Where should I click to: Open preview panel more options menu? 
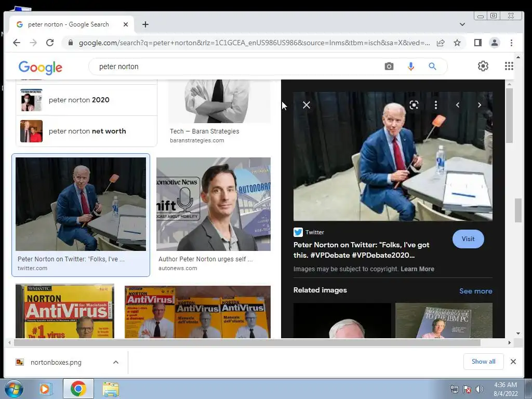(x=436, y=105)
